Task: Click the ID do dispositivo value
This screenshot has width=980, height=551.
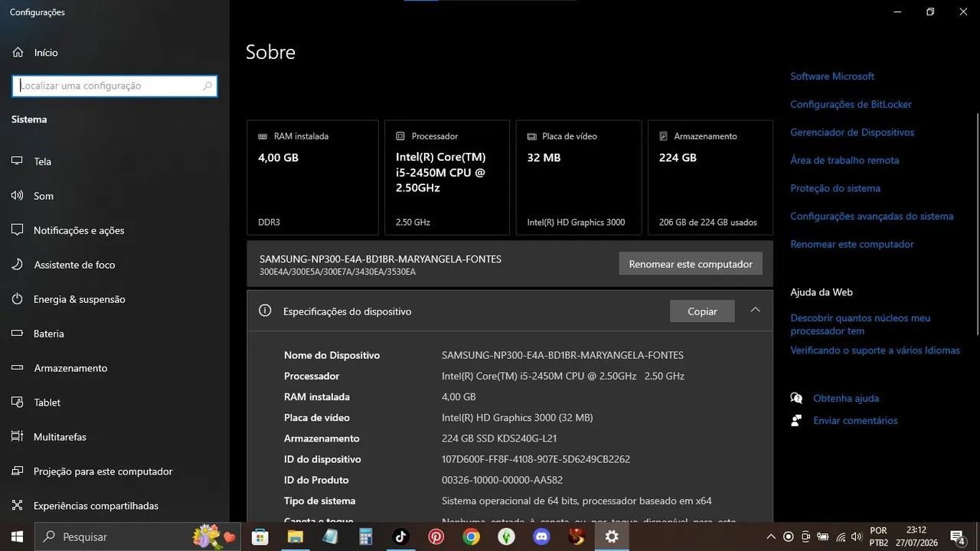Action: pyautogui.click(x=536, y=459)
